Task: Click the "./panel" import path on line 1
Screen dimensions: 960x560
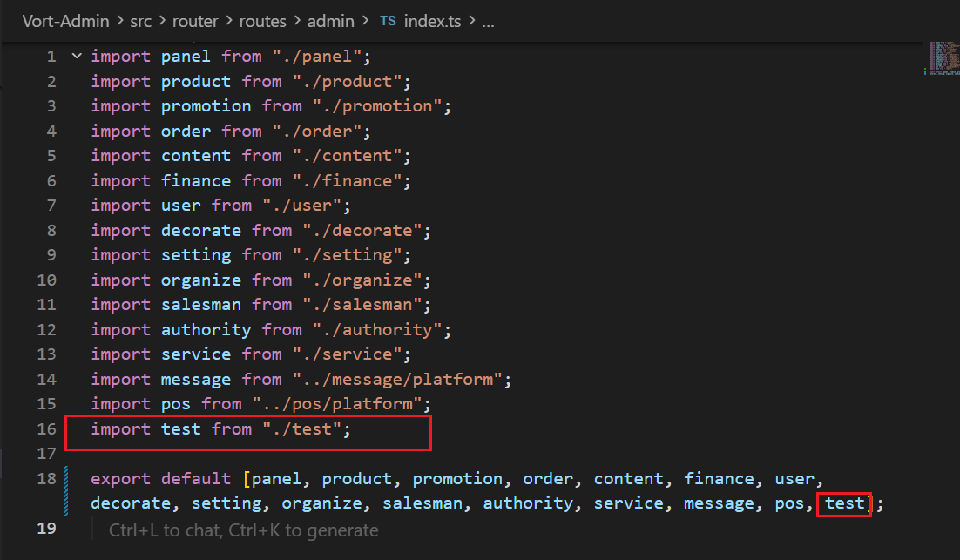Action: (x=316, y=57)
